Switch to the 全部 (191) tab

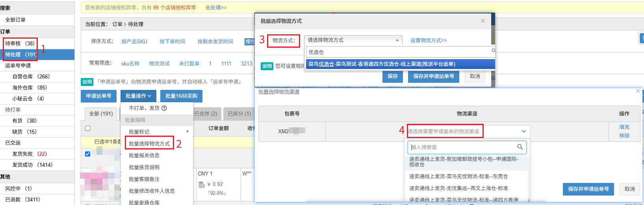(x=101, y=114)
